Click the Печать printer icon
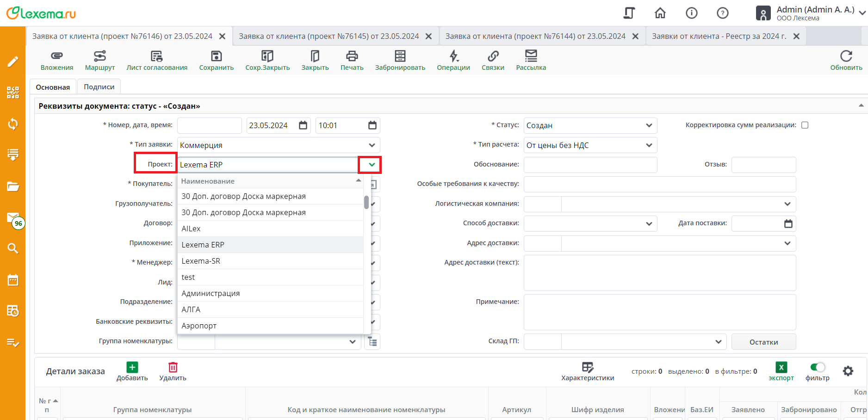 352,56
